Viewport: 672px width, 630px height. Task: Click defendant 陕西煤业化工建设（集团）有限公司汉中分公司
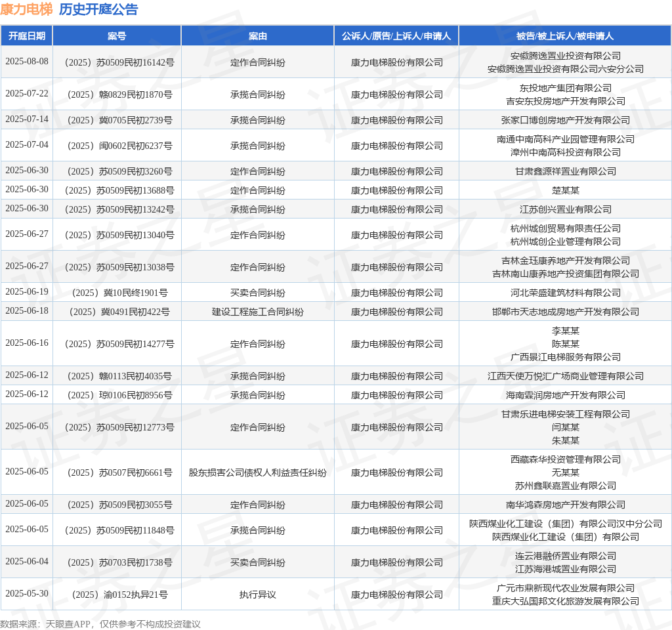pyautogui.click(x=565, y=524)
